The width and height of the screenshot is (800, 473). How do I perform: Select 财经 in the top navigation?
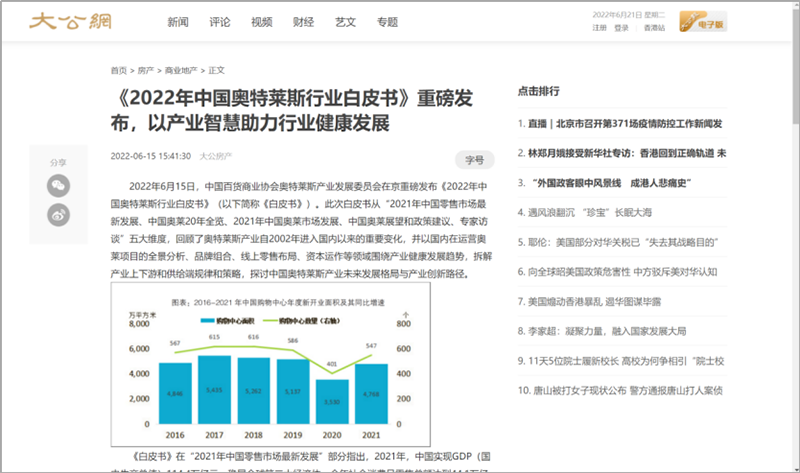point(304,22)
